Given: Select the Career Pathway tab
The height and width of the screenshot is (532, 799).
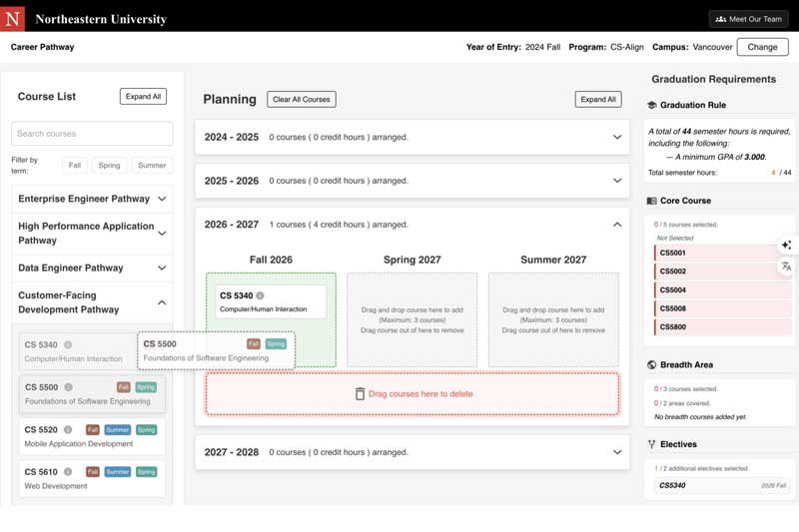Looking at the screenshot, I should 42,47.
